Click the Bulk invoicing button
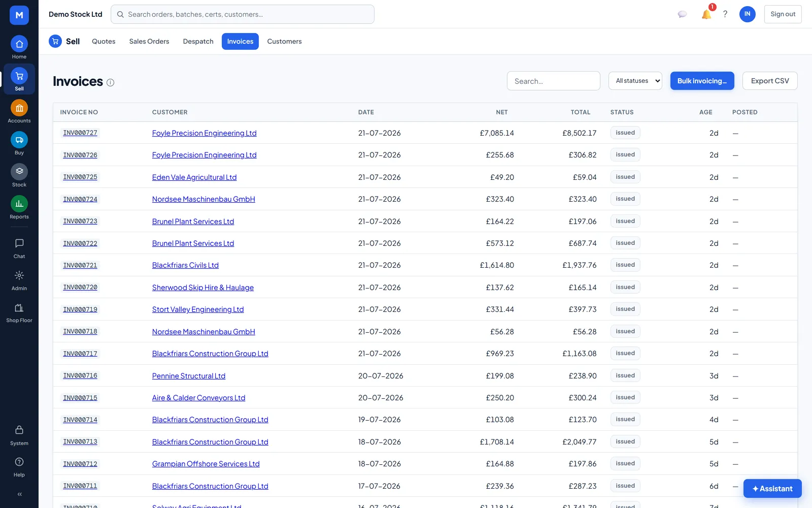Image resolution: width=812 pixels, height=508 pixels. pyautogui.click(x=702, y=81)
